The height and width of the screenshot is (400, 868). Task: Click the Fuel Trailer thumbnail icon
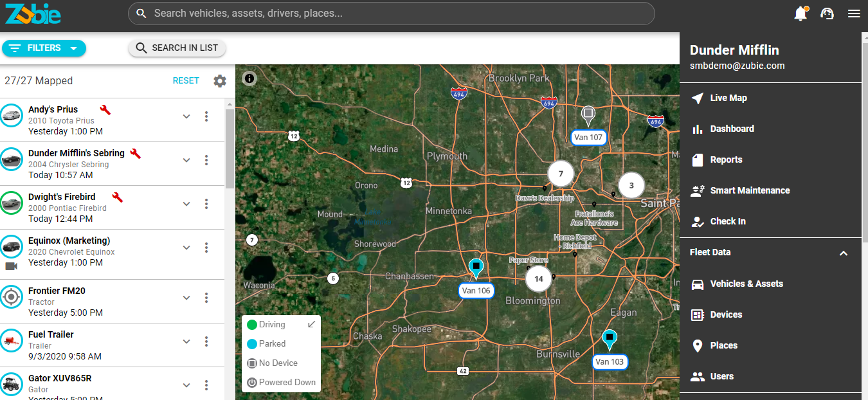(11, 341)
